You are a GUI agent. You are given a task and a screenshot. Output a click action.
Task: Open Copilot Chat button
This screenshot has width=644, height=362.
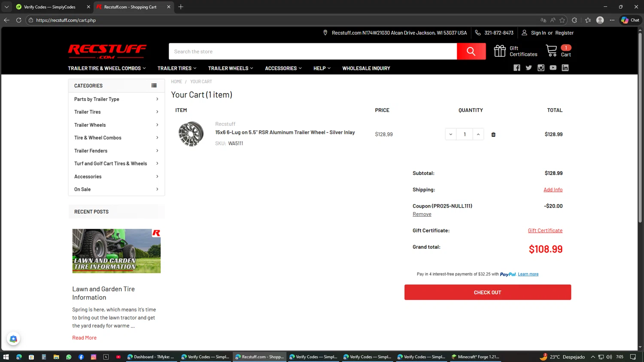coord(630,20)
